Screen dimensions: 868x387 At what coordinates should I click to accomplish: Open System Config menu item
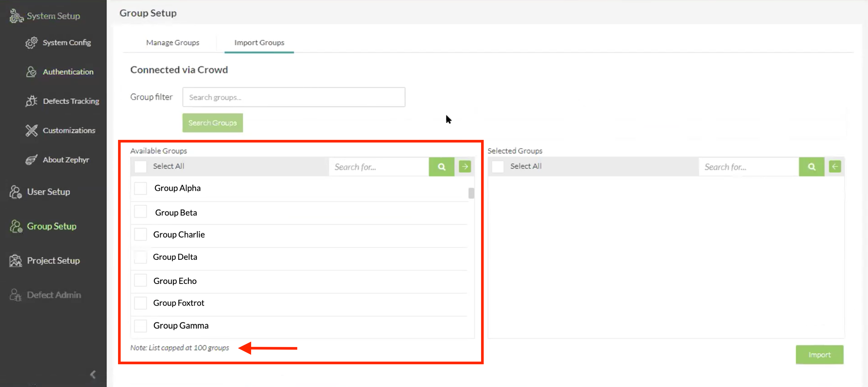pos(67,42)
